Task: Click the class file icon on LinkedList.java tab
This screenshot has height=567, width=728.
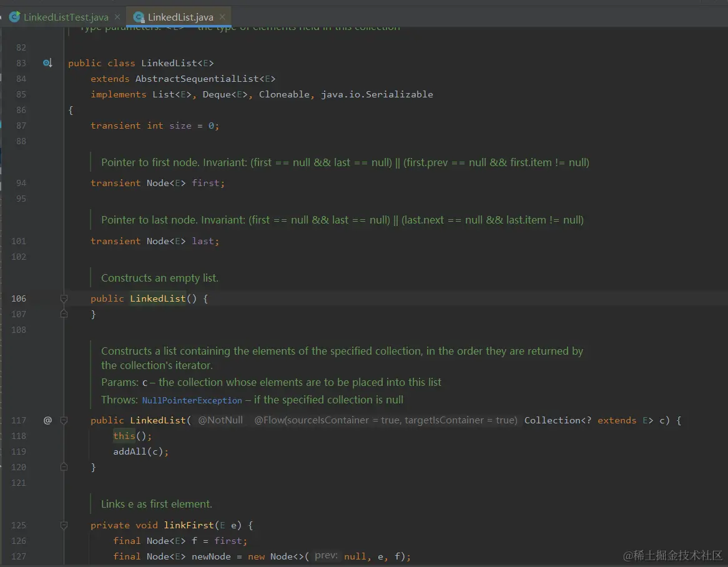Action: [x=139, y=17]
